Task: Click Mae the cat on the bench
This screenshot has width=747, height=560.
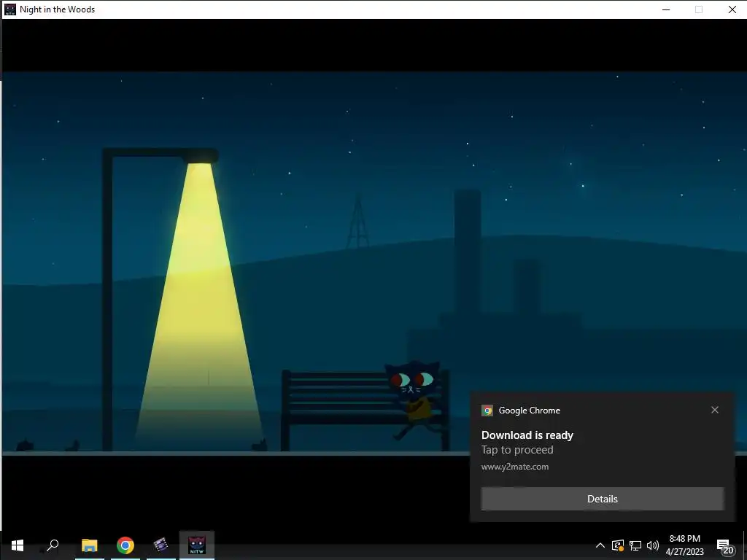Action: [x=412, y=400]
